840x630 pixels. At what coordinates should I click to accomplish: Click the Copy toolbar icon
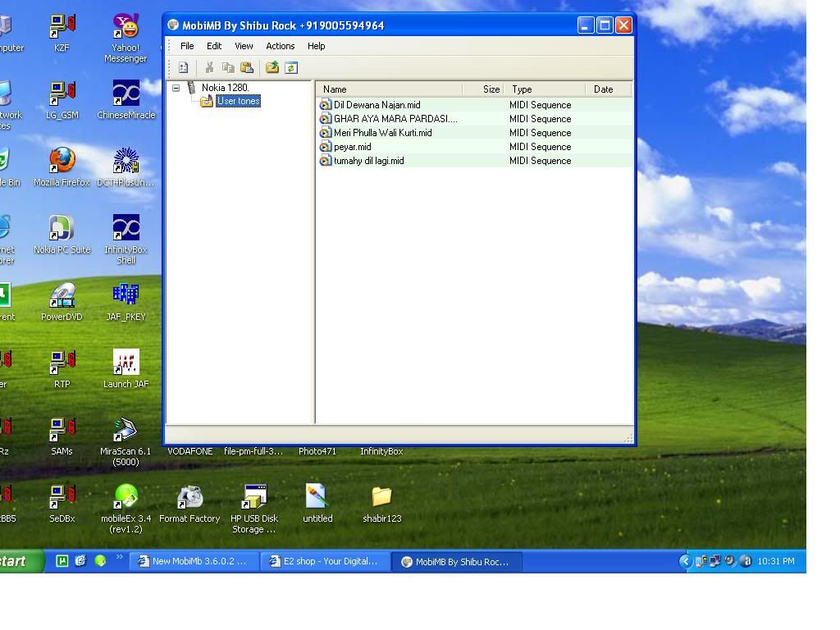228,67
